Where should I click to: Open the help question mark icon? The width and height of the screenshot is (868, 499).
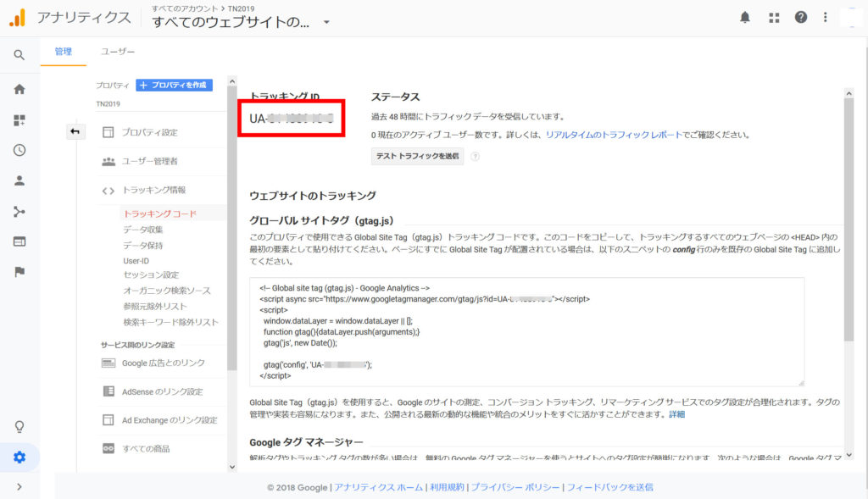800,18
